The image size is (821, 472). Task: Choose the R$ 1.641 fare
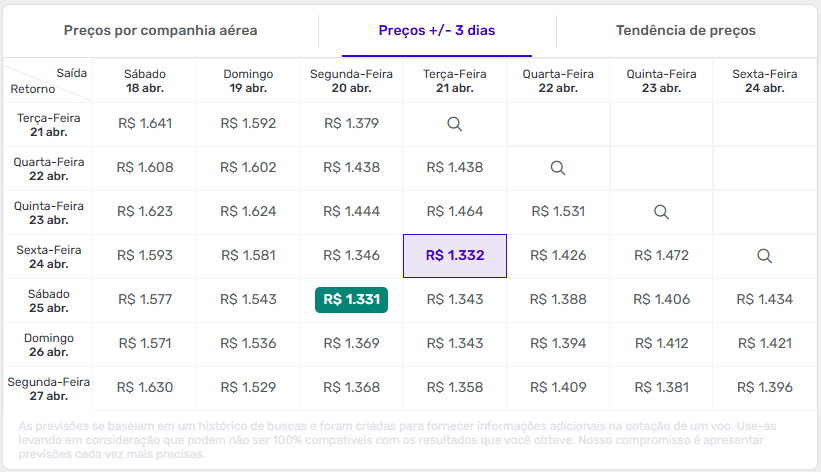pyautogui.click(x=145, y=124)
